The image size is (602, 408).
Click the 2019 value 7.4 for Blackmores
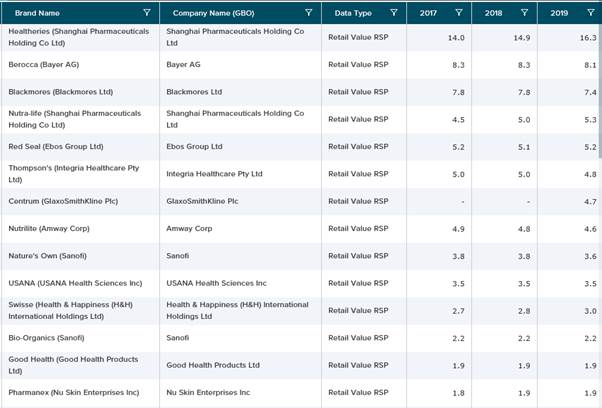point(590,92)
